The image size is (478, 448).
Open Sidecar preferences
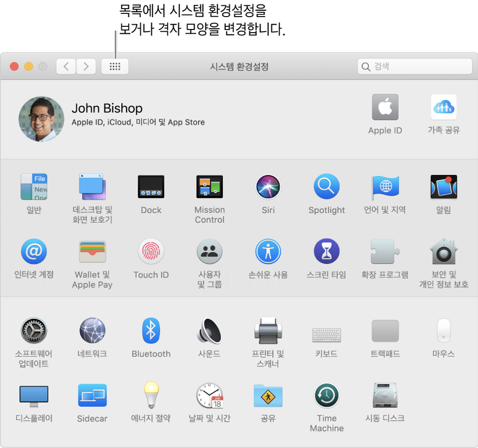pos(92,395)
